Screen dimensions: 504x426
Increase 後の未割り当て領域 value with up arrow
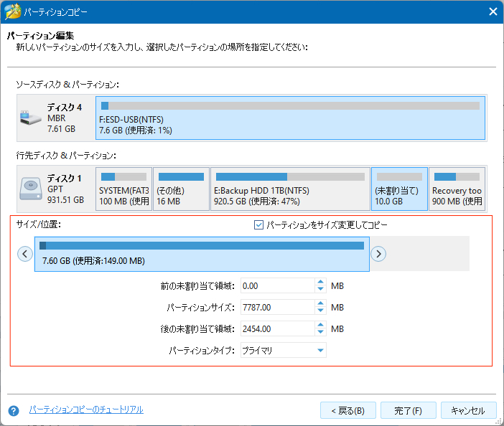point(320,325)
